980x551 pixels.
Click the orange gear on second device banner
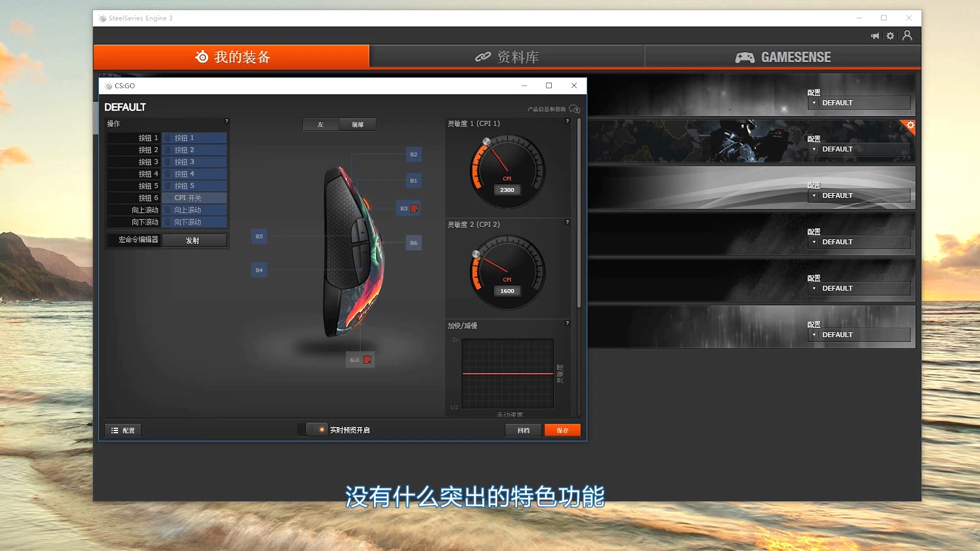pos(910,126)
